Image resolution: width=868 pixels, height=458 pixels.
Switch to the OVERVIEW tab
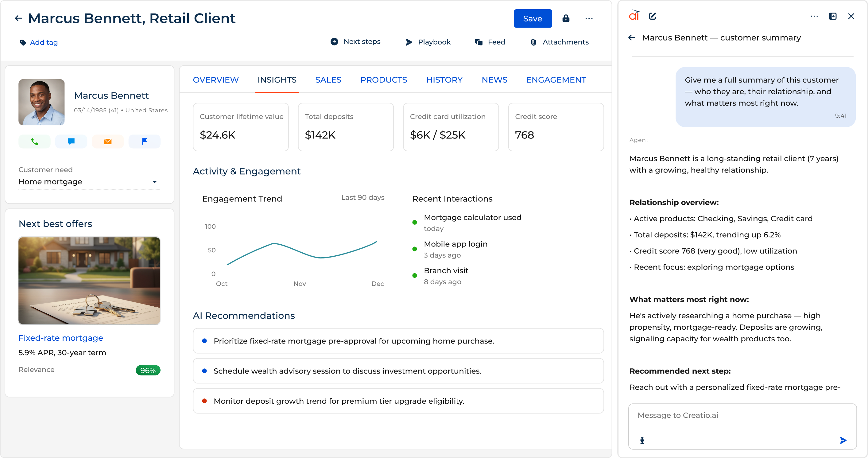(x=216, y=80)
